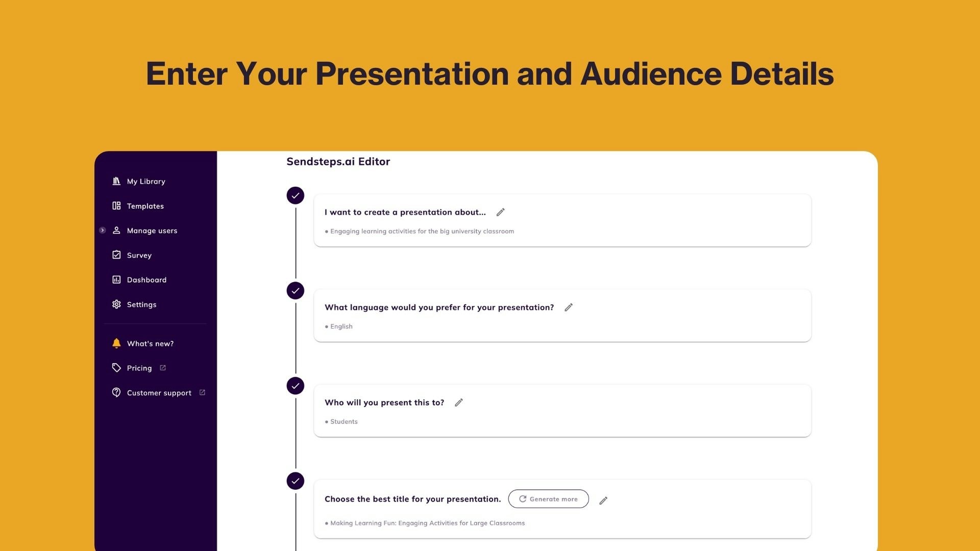
Task: Click checkmark step beside title card
Action: 296,481
